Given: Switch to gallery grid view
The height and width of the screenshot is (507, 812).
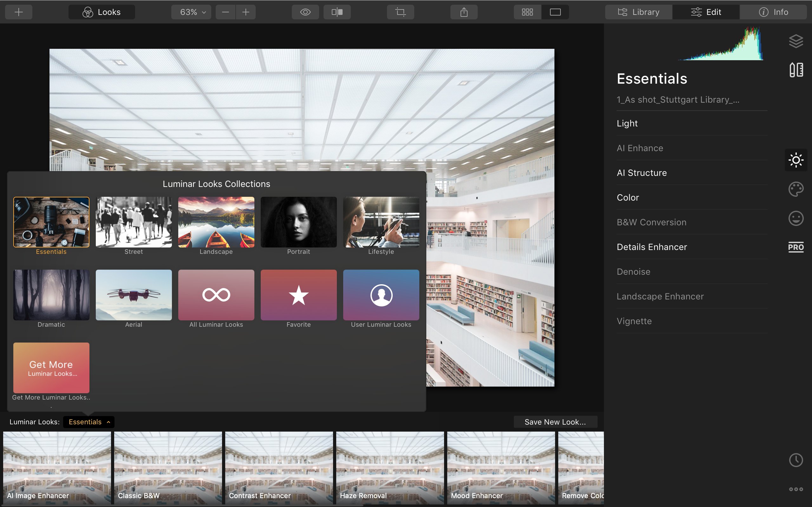Looking at the screenshot, I should pos(527,12).
